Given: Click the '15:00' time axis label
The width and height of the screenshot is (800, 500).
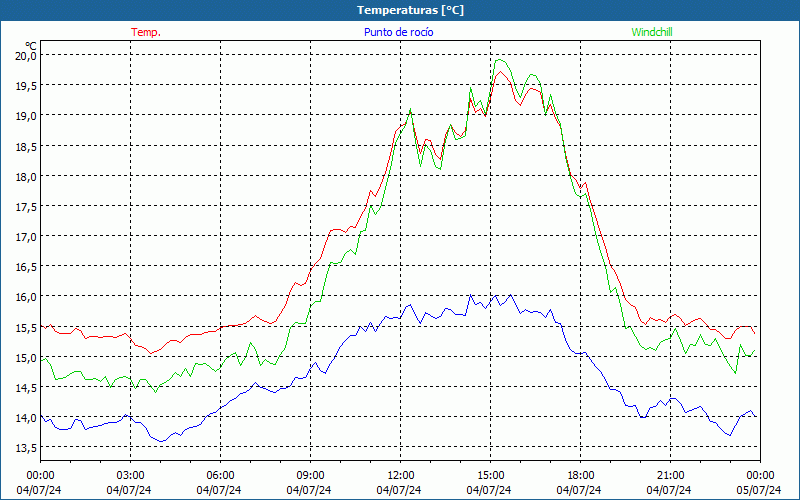Looking at the screenshot, I should pyautogui.click(x=490, y=476).
